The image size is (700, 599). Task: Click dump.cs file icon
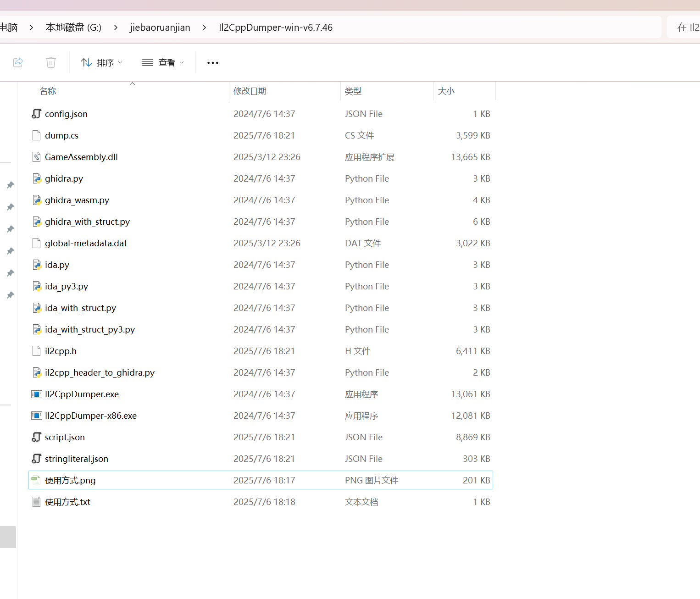[37, 135]
